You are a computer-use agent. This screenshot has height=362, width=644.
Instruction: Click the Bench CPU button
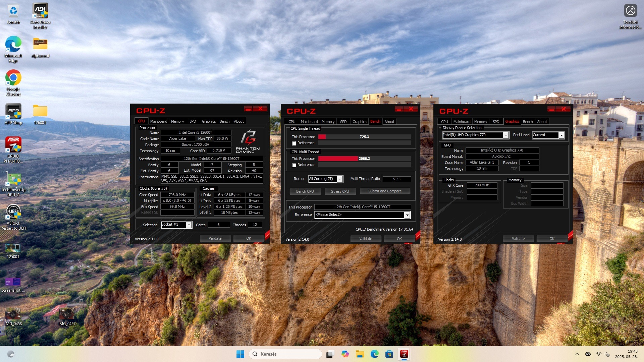[305, 191]
